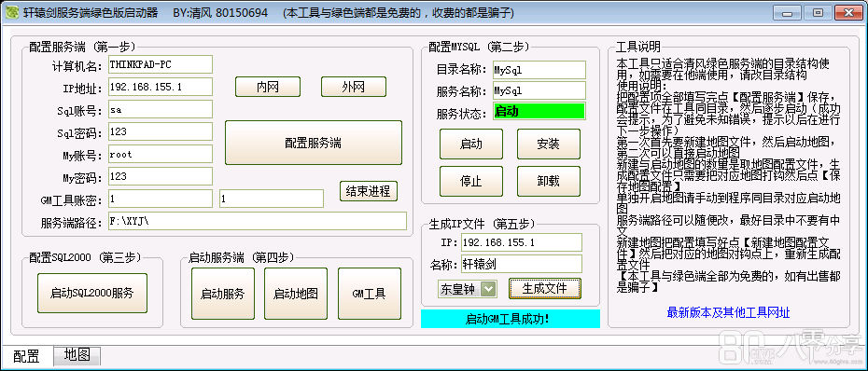Click the 生成IP文件 (第五步) group label
The image size is (868, 371).
click(483, 224)
